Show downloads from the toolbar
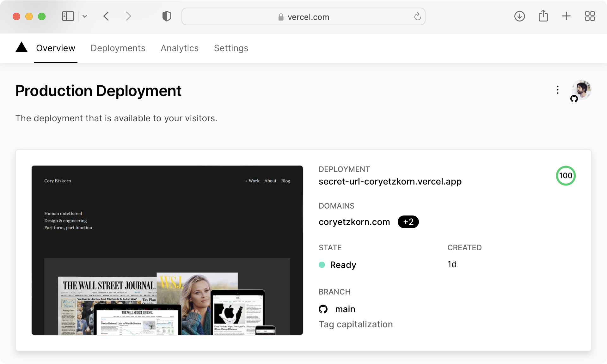Viewport: 607px width, 364px height. [519, 16]
